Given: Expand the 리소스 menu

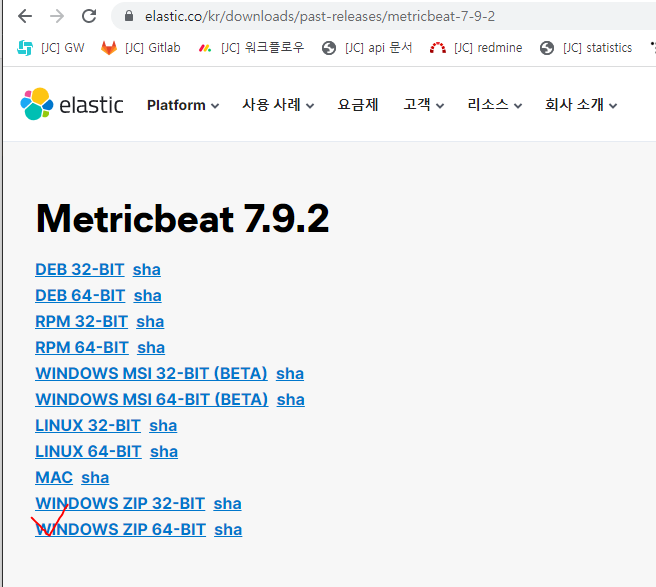Looking at the screenshot, I should (495, 105).
